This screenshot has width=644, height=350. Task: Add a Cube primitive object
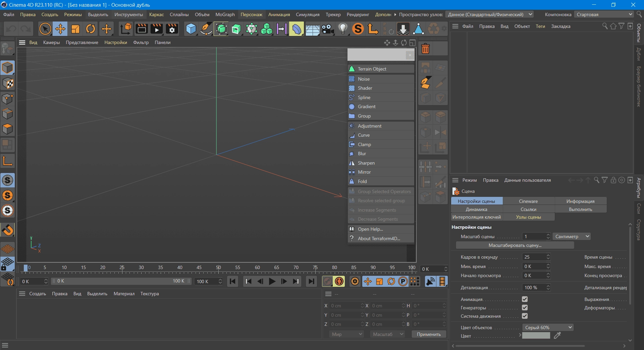(x=191, y=29)
